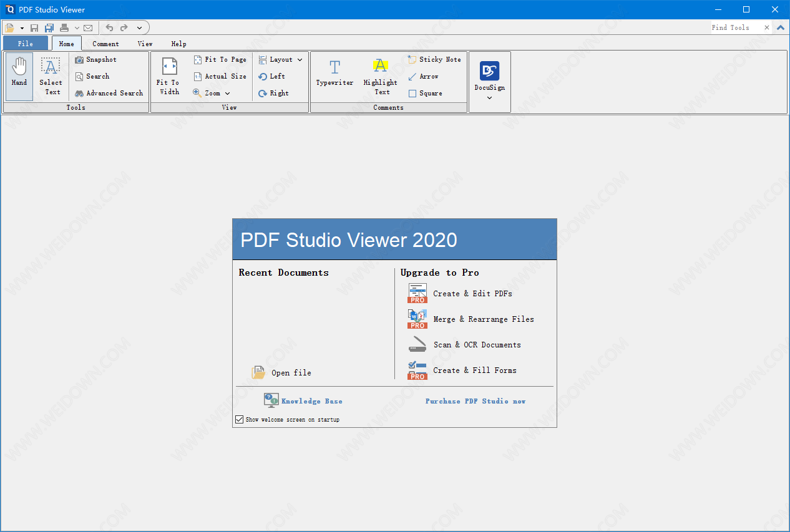
Task: Minimize the PDF Studio Viewer window
Action: pos(718,9)
